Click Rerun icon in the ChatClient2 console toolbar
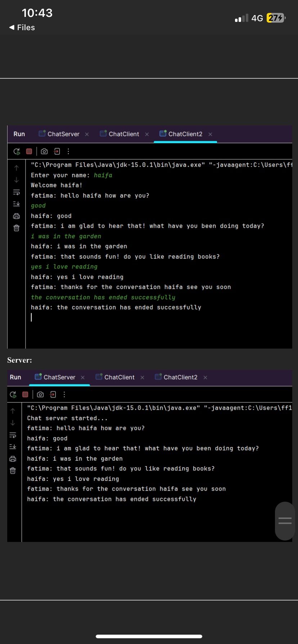Viewport: 298px width, 644px height. [x=17, y=151]
